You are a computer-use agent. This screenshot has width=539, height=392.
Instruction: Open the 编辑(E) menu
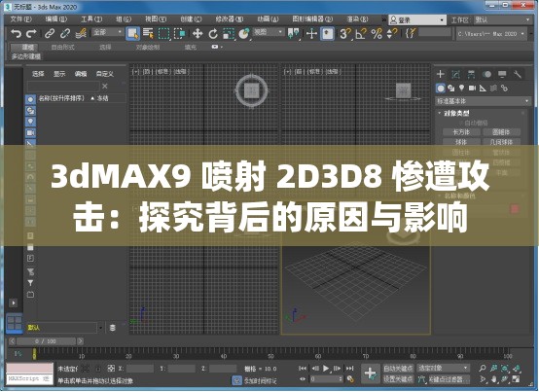(56, 19)
